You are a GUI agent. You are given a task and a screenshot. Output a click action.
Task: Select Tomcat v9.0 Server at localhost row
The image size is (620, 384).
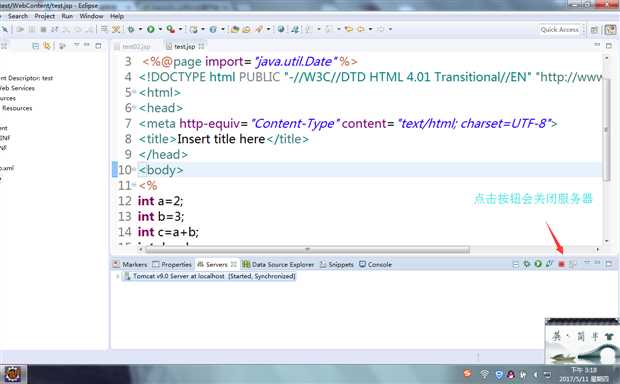[210, 276]
